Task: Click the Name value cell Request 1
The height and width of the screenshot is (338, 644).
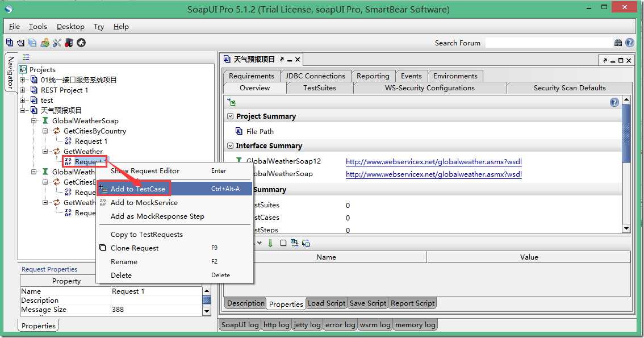Action: (157, 291)
